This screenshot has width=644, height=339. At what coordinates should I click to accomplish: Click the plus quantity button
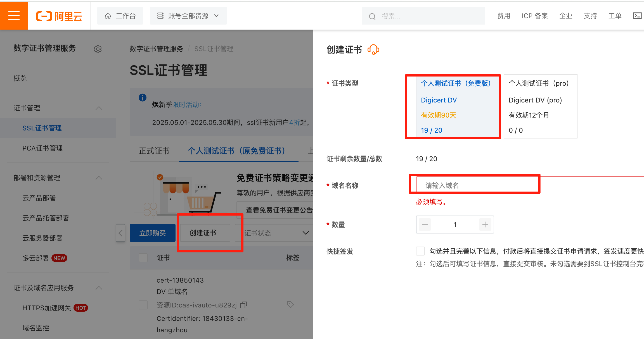[x=485, y=225]
